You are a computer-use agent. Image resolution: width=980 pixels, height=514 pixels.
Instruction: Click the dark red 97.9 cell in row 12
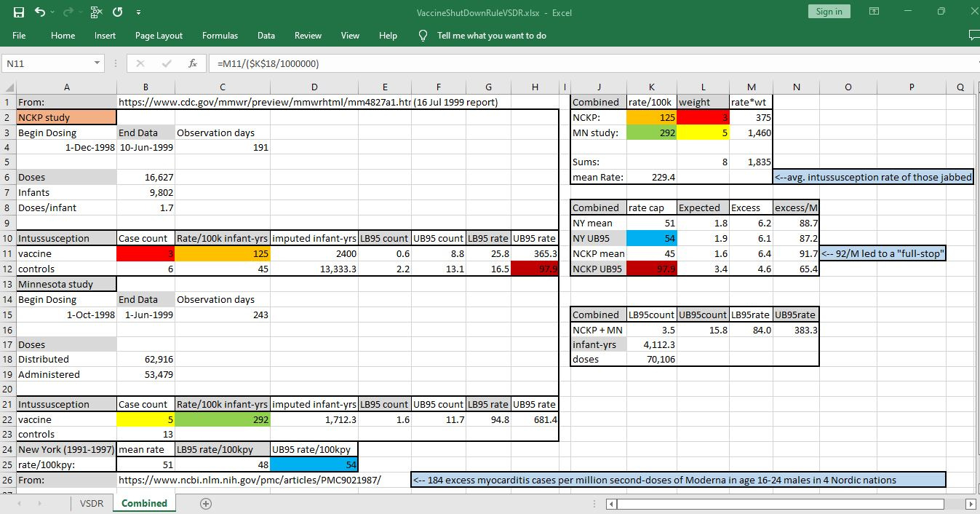click(x=535, y=269)
